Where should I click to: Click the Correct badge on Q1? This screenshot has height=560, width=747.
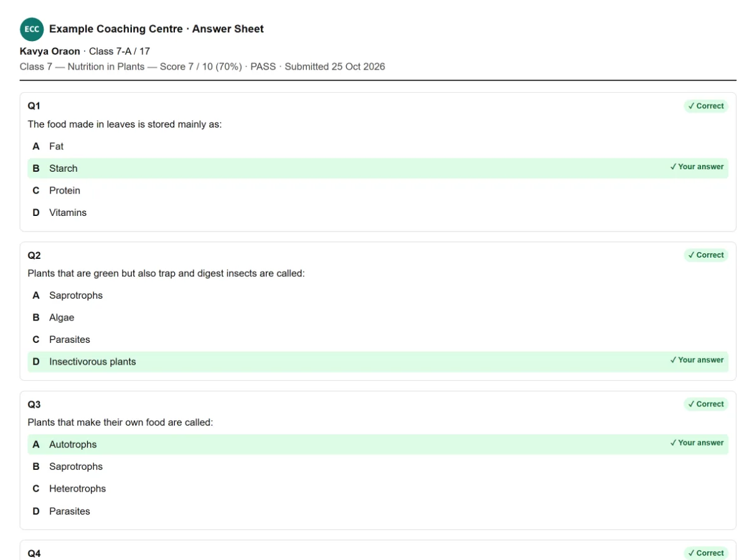click(x=706, y=106)
